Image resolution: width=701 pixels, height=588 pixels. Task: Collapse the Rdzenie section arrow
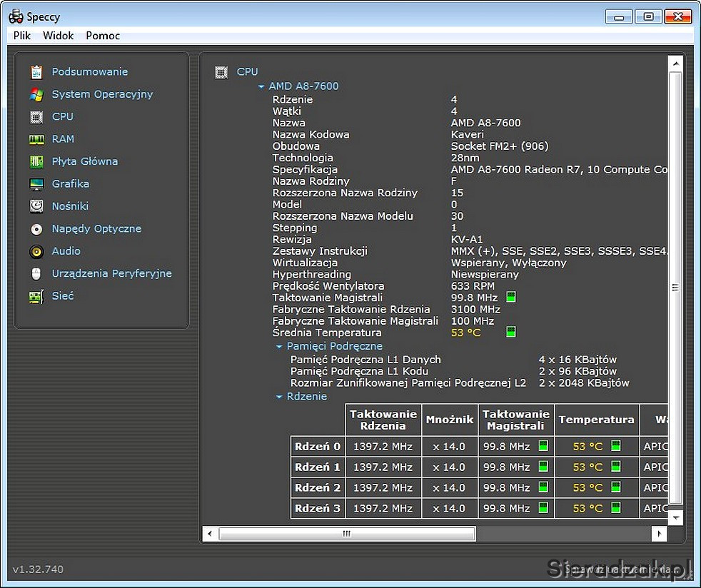[x=279, y=397]
